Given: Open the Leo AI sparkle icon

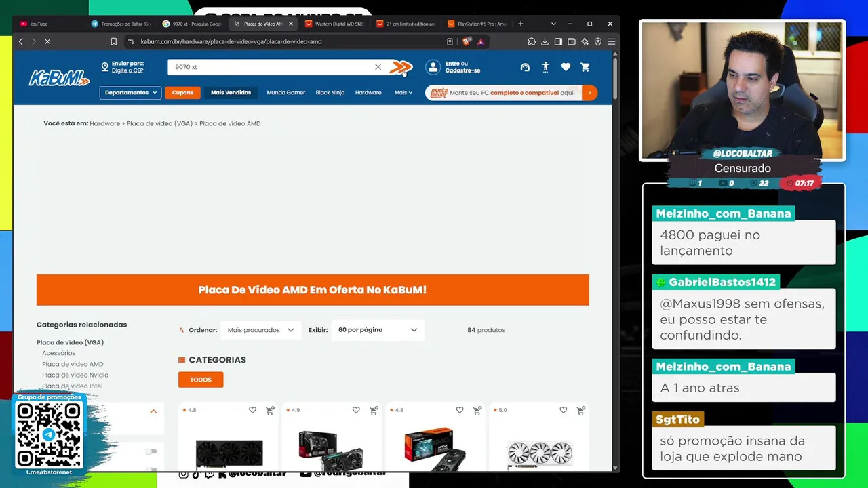Looking at the screenshot, I should click(585, 41).
